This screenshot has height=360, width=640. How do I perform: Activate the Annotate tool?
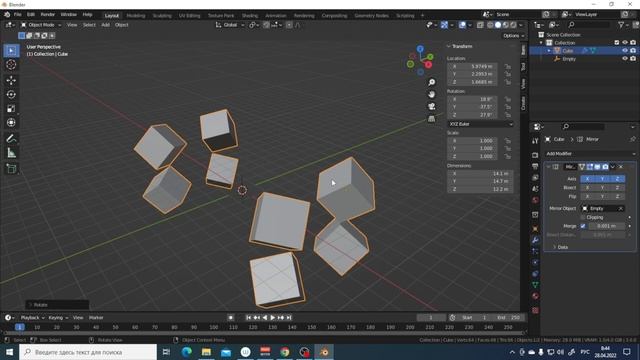point(11,138)
